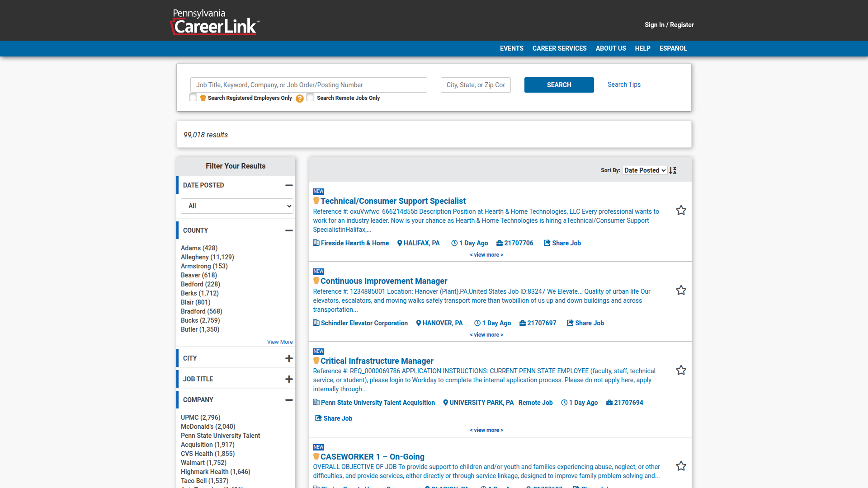Click the keystone icon beside Continuous Improvement Manager
Image resolution: width=868 pixels, height=488 pixels.
(x=316, y=281)
